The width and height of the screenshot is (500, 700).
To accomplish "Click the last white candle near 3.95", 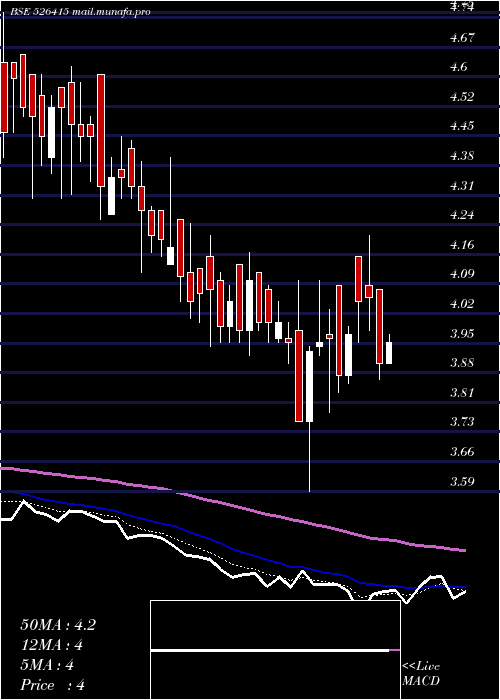I will [389, 353].
